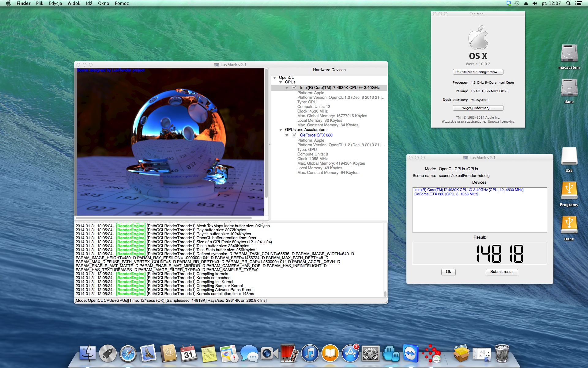Select the white USB drive desktop icon

pyautogui.click(x=569, y=156)
